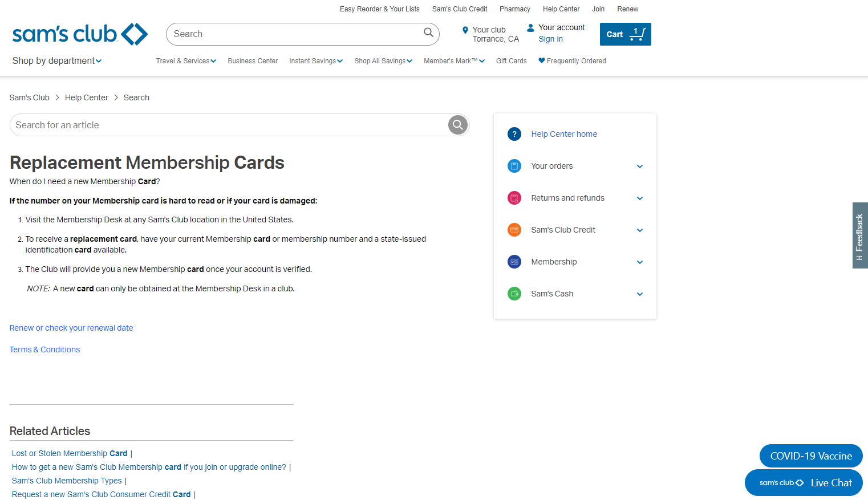
Task: Click the Search for an article field
Action: pyautogui.click(x=228, y=125)
